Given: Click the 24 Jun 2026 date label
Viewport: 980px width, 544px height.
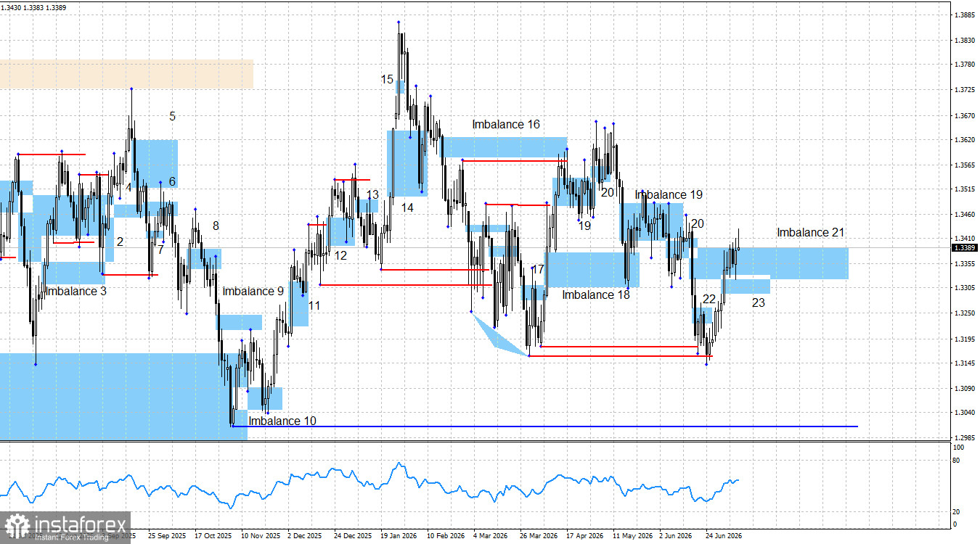Looking at the screenshot, I should [724, 536].
